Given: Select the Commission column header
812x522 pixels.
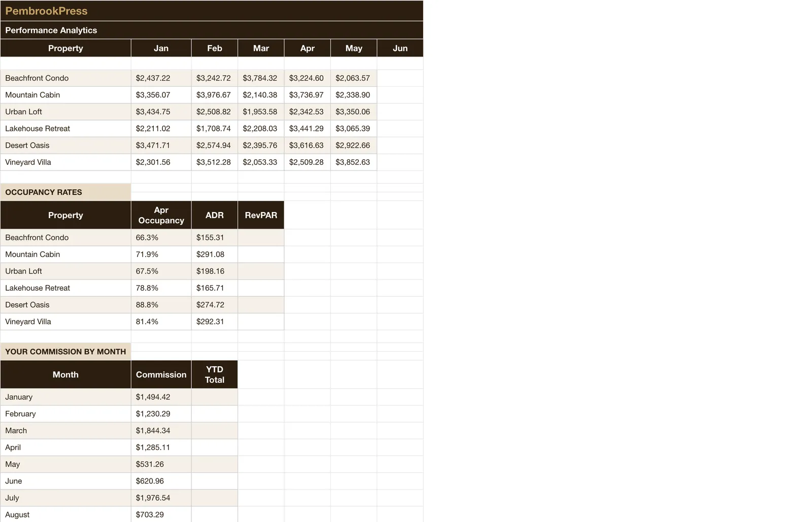Looking at the screenshot, I should pyautogui.click(x=161, y=374).
